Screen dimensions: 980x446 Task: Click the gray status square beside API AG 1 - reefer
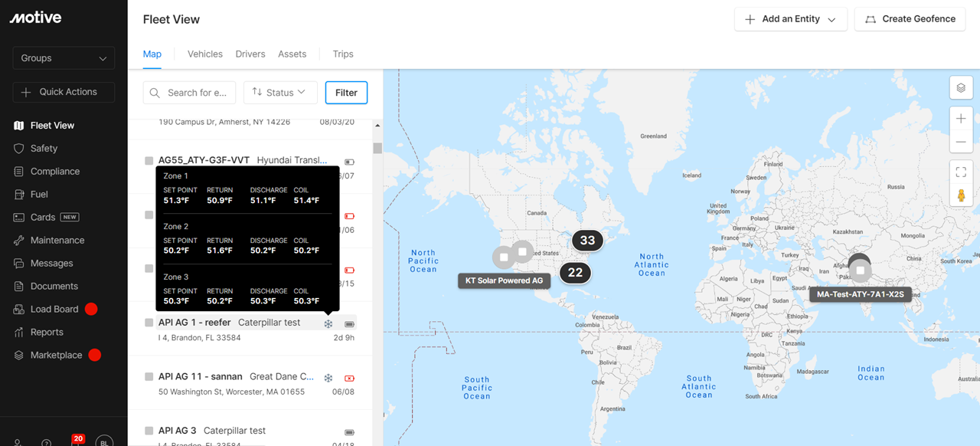(149, 323)
